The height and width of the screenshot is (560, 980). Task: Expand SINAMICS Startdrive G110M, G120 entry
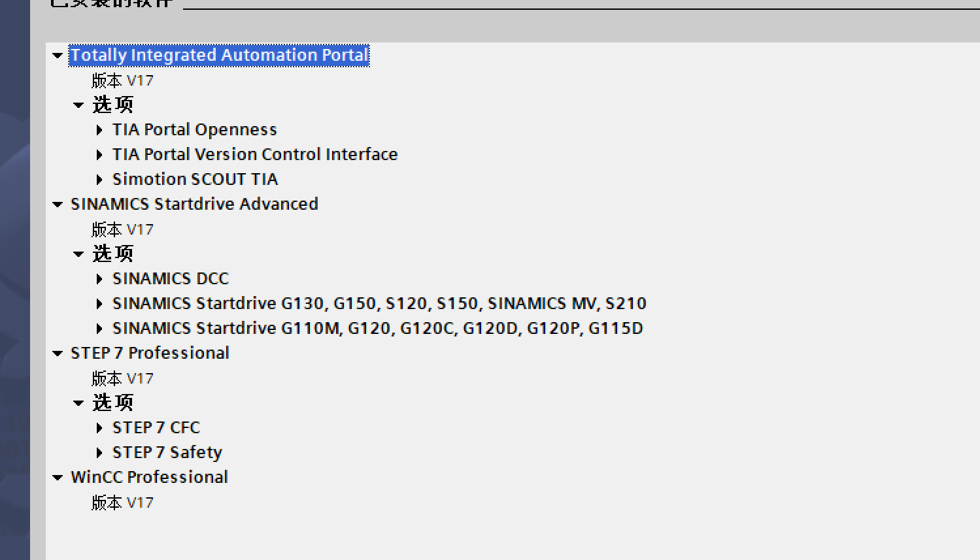tap(99, 329)
